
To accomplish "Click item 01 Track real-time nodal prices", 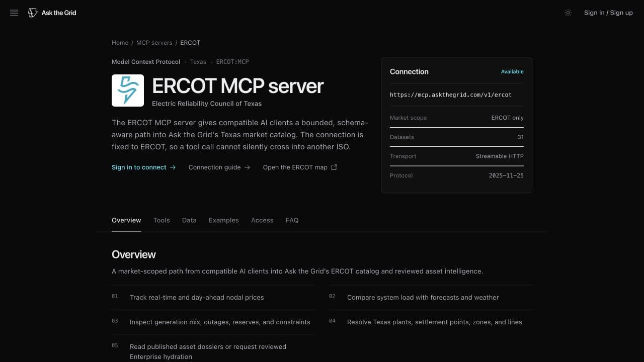I will pyautogui.click(x=197, y=298).
